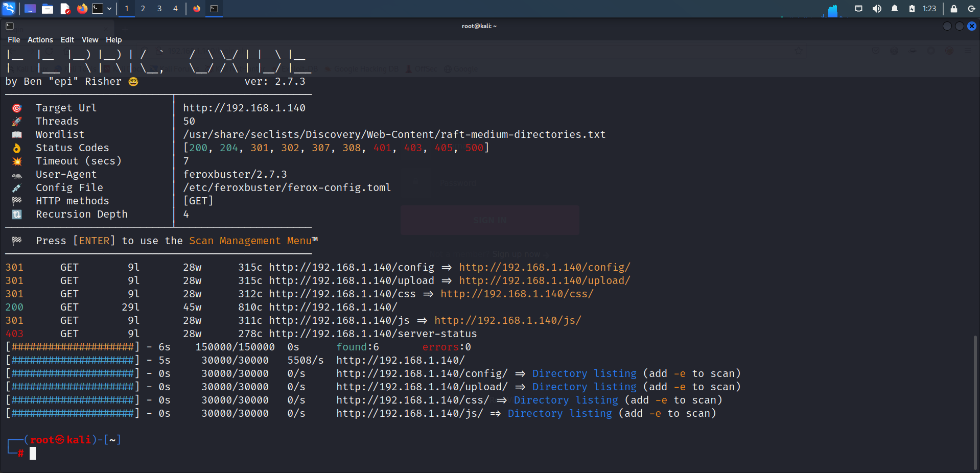Viewport: 980px width, 473px height.
Task: Click the http://192.168.1.140/server-status URL
Action: pos(373,334)
